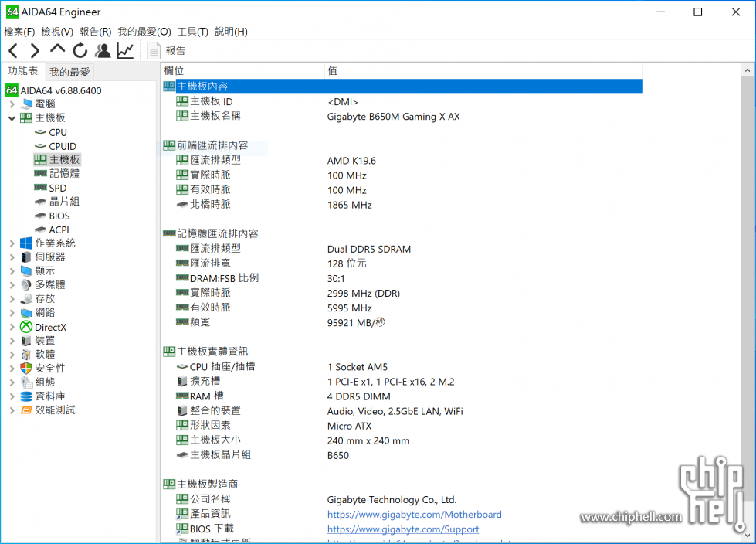
Task: Click the 欄位 column header
Action: tap(242, 71)
